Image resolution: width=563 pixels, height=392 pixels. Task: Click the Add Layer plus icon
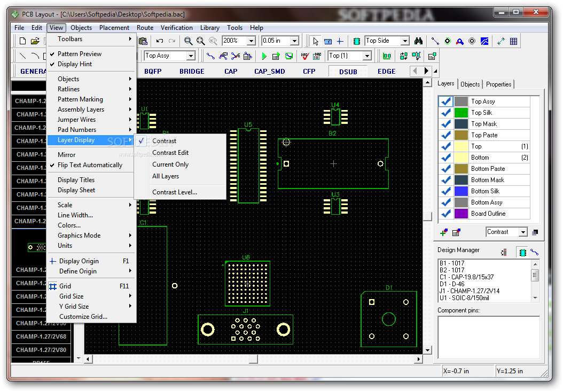click(x=444, y=232)
